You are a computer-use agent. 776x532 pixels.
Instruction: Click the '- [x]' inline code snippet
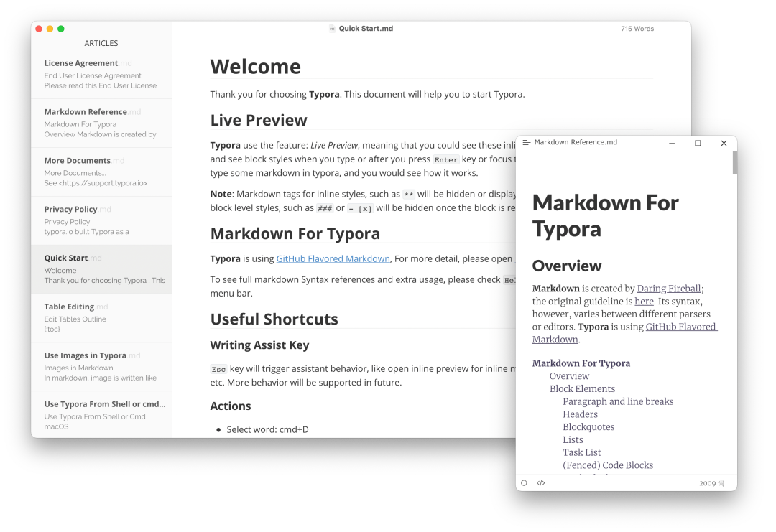(x=360, y=209)
